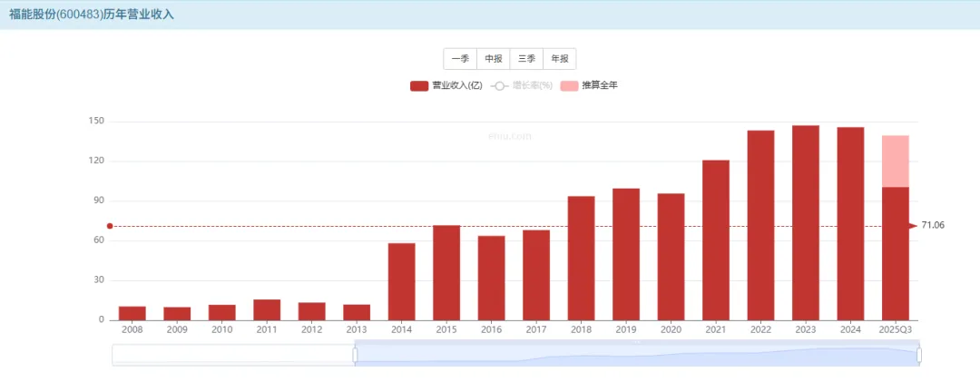Click the 2010 revenue bar
This screenshot has width=980, height=382.
pyautogui.click(x=222, y=313)
